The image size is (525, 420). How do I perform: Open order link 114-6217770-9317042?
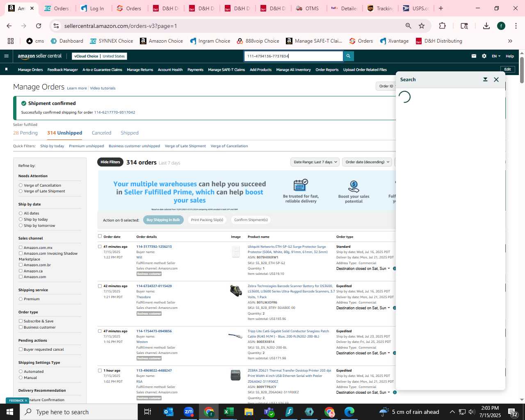point(114,112)
